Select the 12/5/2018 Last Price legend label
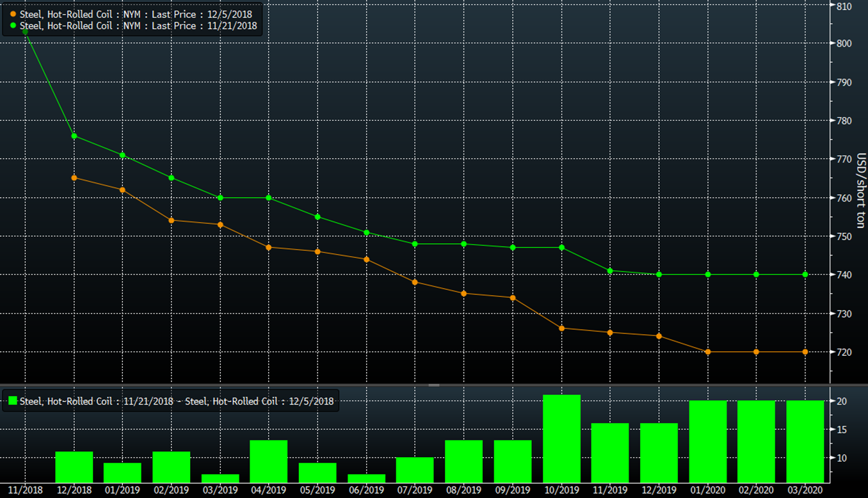Image resolution: width=868 pixels, height=498 pixels. (136, 14)
